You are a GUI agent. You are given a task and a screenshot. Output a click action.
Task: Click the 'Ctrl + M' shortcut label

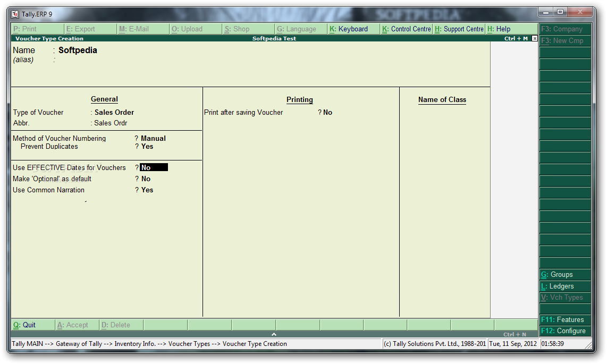coord(516,39)
